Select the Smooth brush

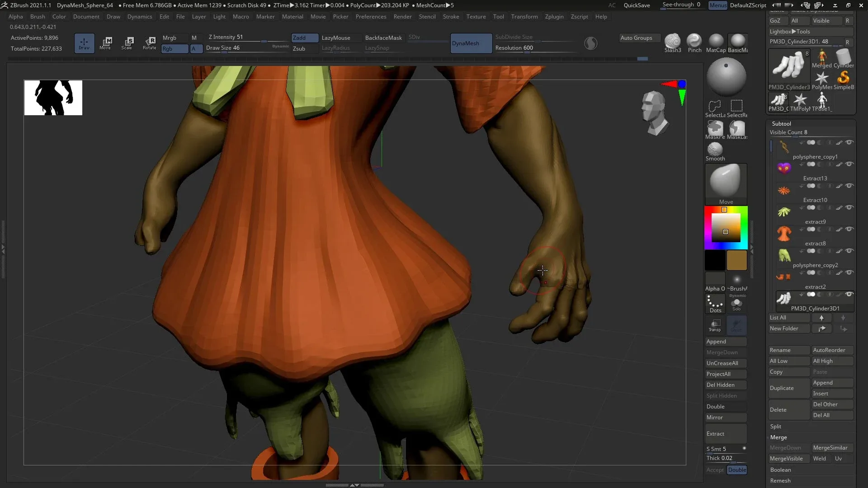click(715, 149)
